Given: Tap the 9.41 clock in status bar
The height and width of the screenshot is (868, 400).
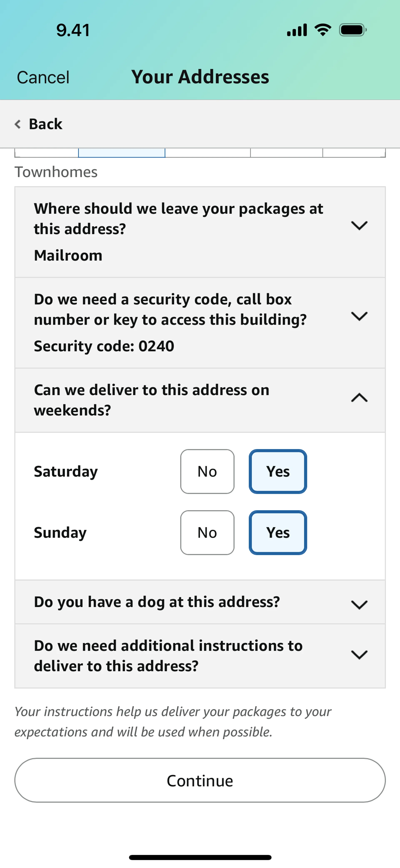Looking at the screenshot, I should pyautogui.click(x=73, y=30).
